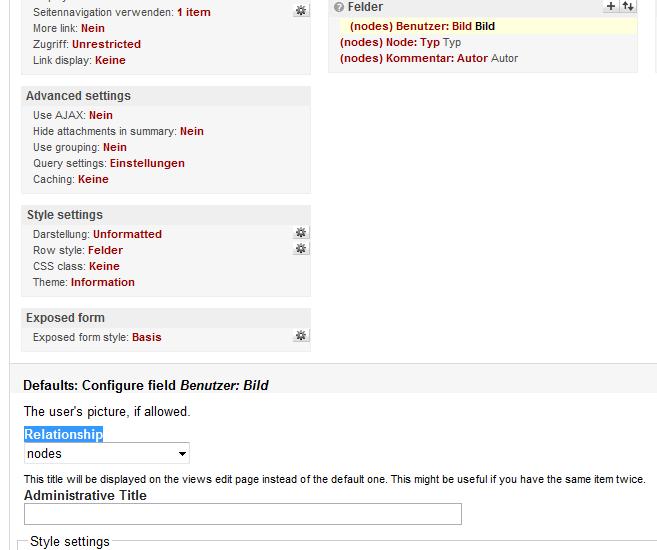Click the gear icon beside Seitennavigation verwenden
Image resolution: width=657 pixels, height=550 pixels.
pos(300,11)
